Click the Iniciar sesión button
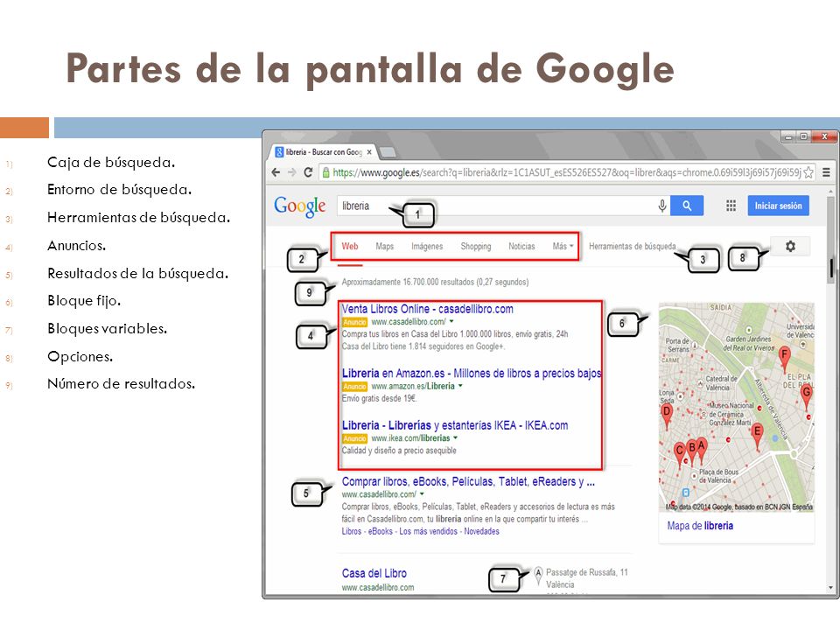This screenshot has width=840, height=630. point(779,206)
